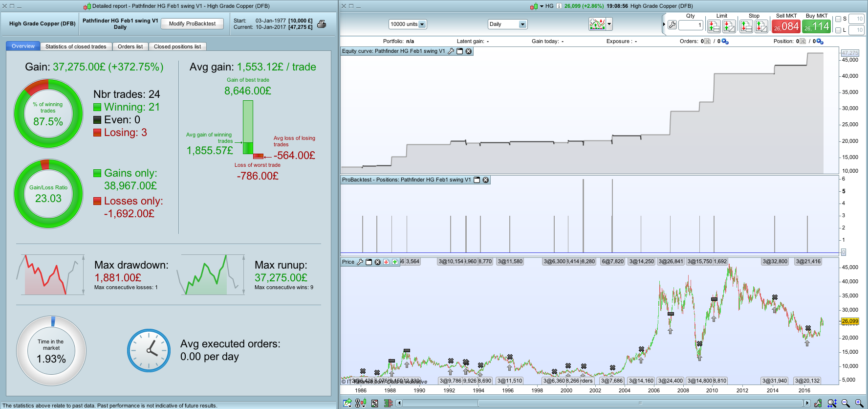The width and height of the screenshot is (868, 409).
Task: Toggle the L checkbox
Action: click(838, 30)
